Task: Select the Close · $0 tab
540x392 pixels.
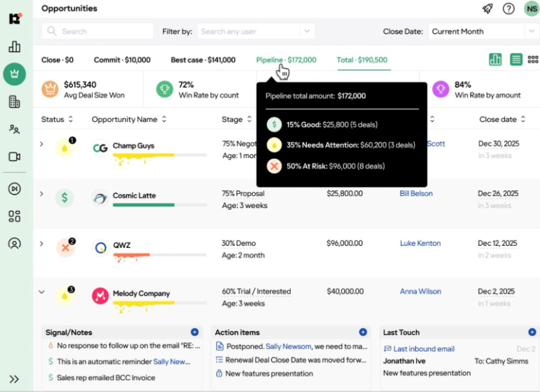Action: pos(57,60)
